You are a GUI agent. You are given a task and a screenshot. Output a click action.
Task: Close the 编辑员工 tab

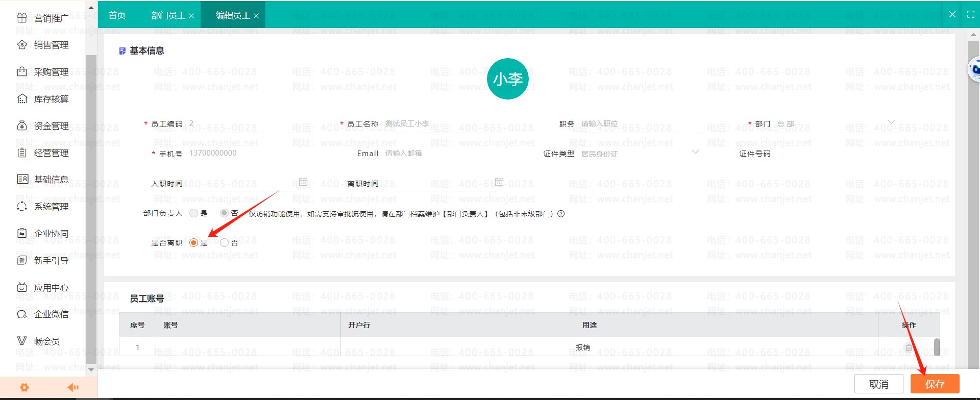tap(256, 16)
